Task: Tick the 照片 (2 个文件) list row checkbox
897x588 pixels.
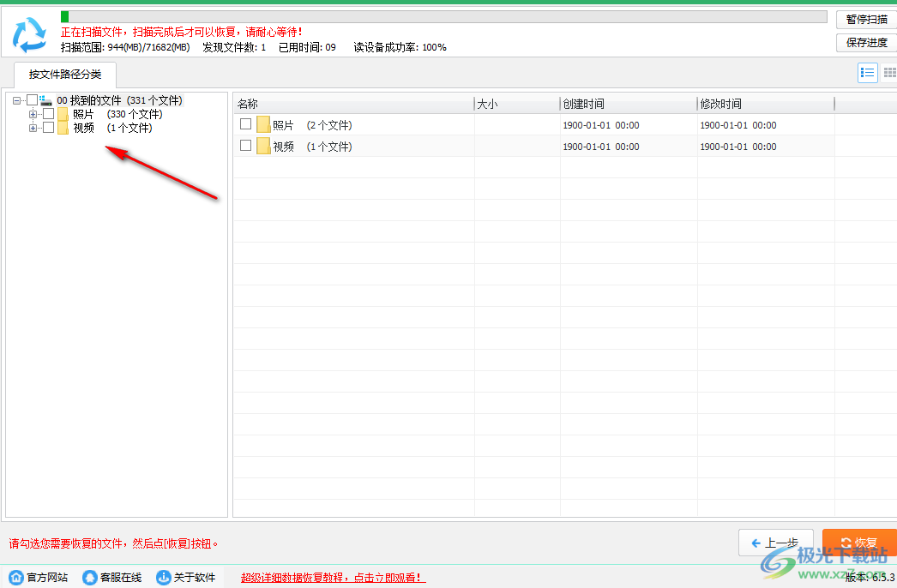Action: [246, 124]
